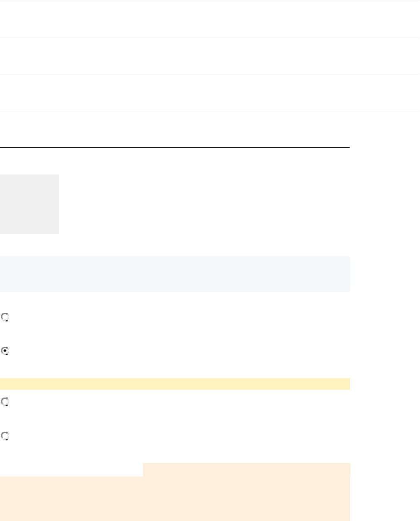
Task: Click the currently selected radio button
Action: 5,351
